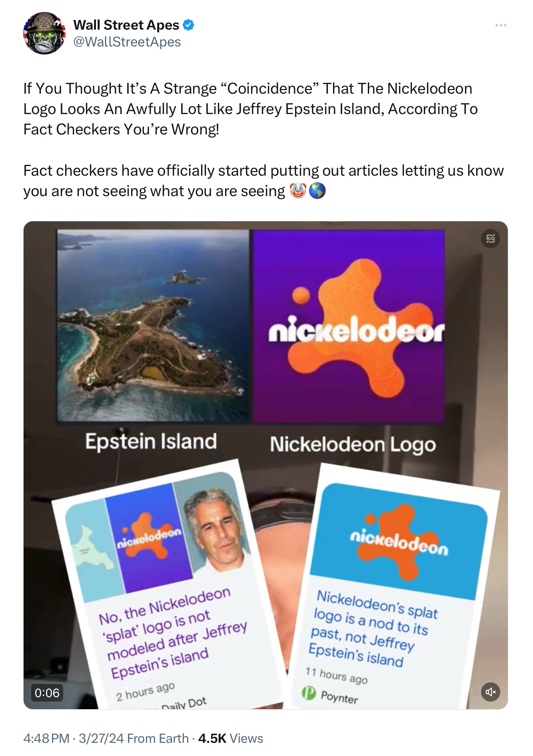Toggle video captions icon
This screenshot has width=533, height=756.
(x=491, y=239)
